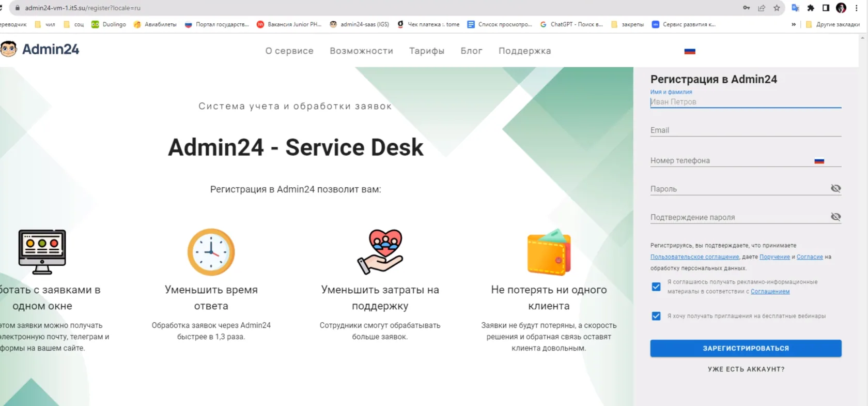Screen dimensions: 868x406
Task: Open the закрепы bookmarks folder
Action: click(x=627, y=24)
